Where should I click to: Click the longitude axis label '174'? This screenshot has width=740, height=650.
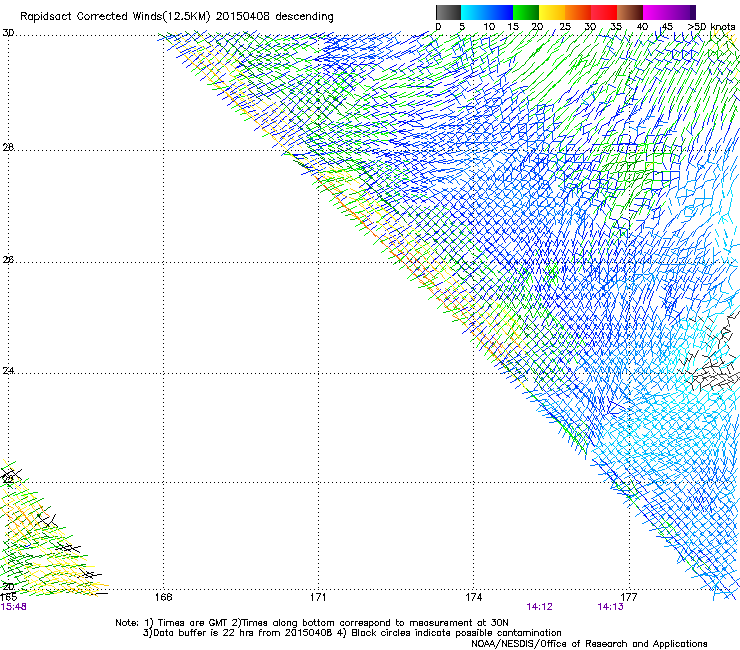click(x=473, y=597)
